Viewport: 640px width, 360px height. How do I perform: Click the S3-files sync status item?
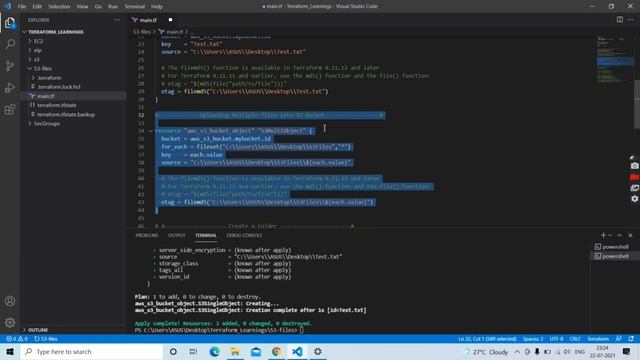point(46,339)
